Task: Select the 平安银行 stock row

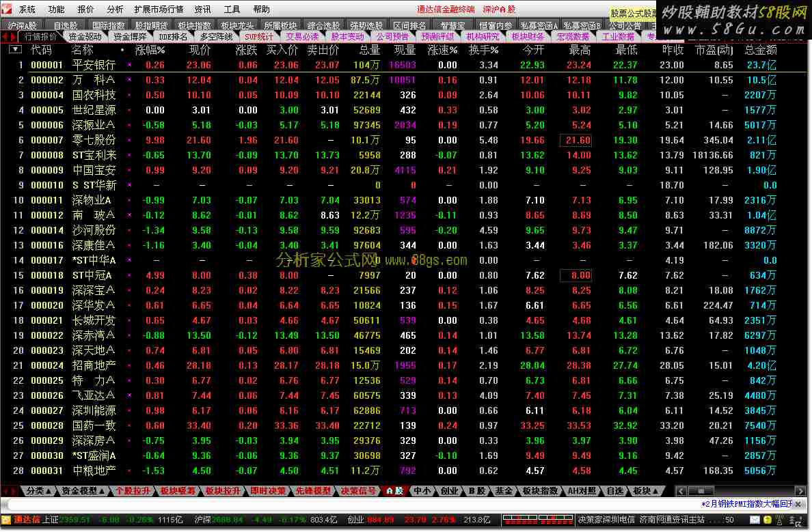Action: (404, 65)
